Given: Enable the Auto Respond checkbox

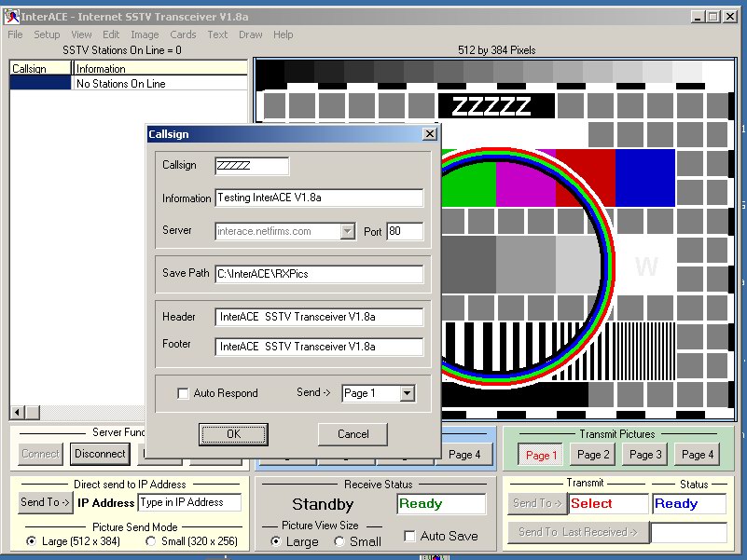Looking at the screenshot, I should tap(183, 393).
